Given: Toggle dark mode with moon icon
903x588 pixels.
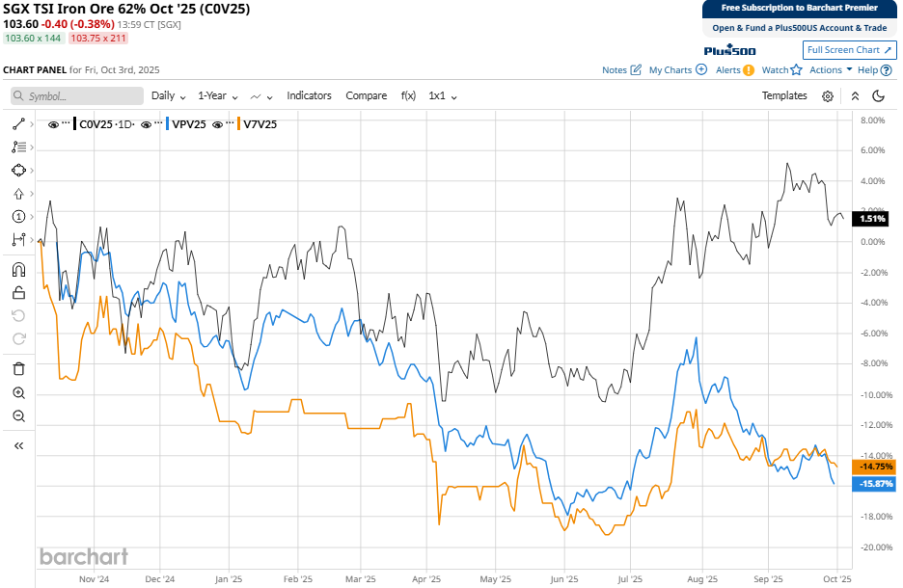Looking at the screenshot, I should [x=879, y=96].
